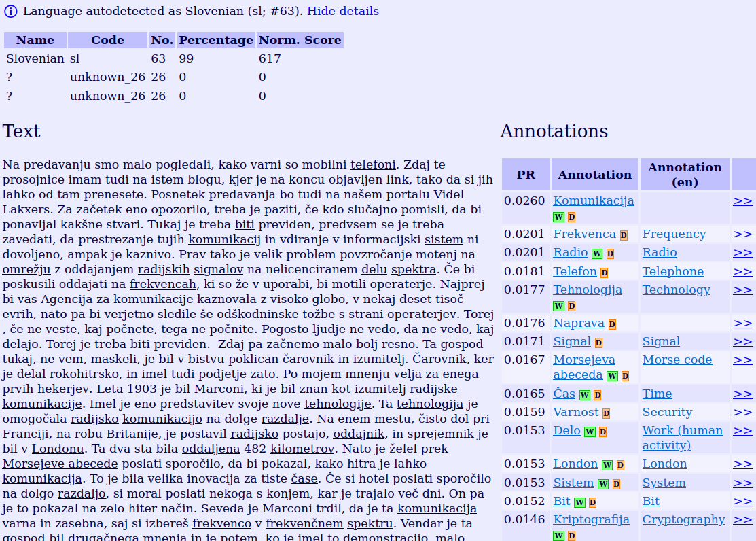756x541 pixels.
Task: Open the D badge beside Naprava
Action: pyautogui.click(x=612, y=324)
